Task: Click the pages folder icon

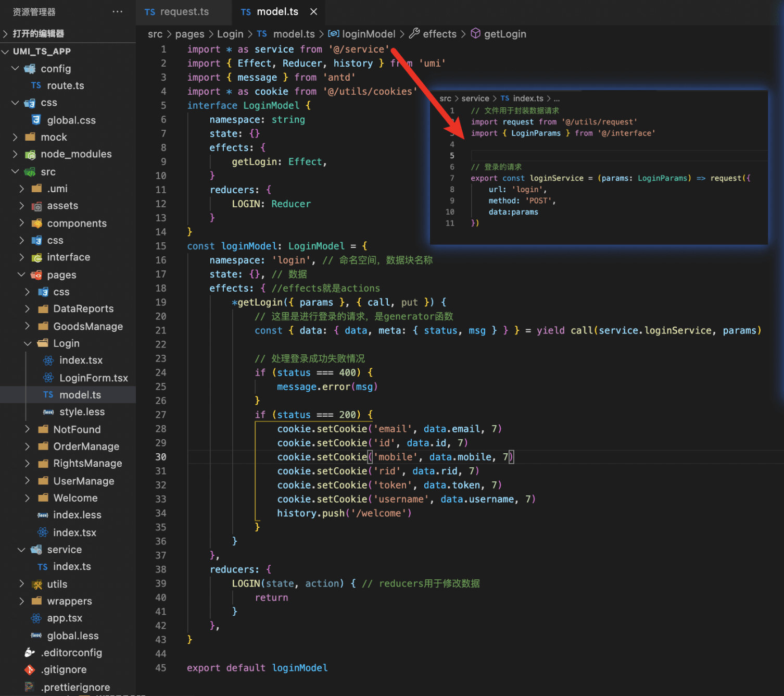Action: 36,275
